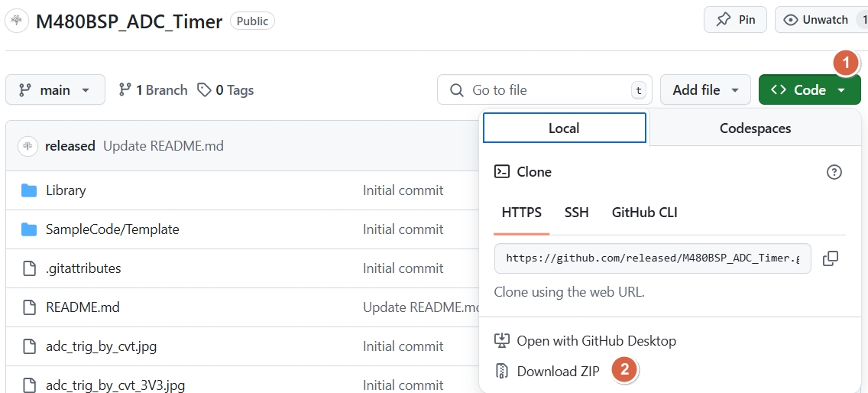The width and height of the screenshot is (868, 393).
Task: Open the adc_trig_by_cvt_3V3.jpg file
Action: click(x=115, y=385)
